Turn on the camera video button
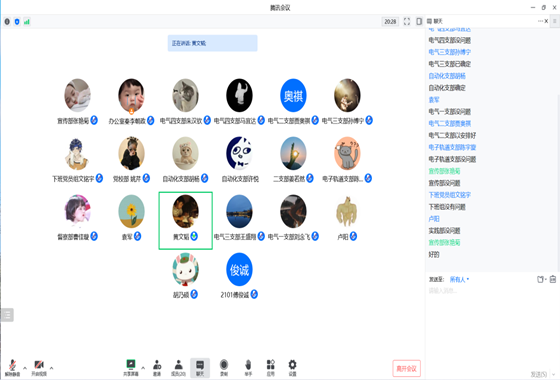The height and width of the screenshot is (380, 560). (39, 368)
